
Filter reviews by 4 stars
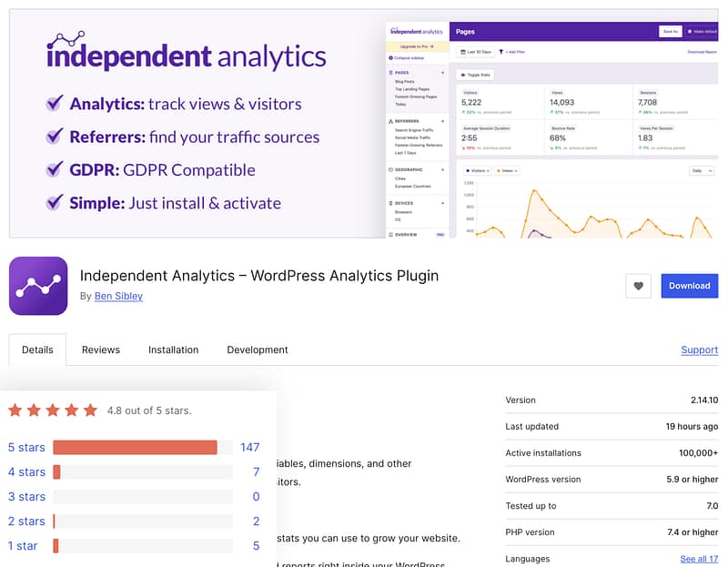pyautogui.click(x=26, y=471)
